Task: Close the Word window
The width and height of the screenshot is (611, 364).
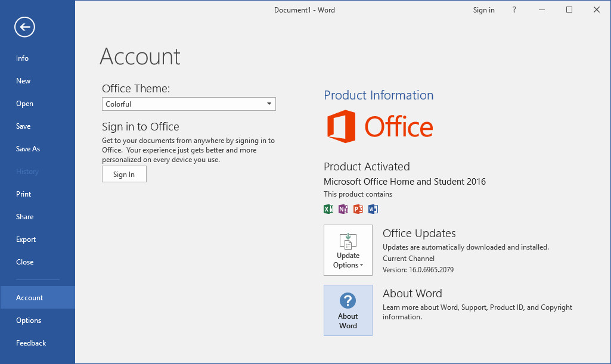Action: (597, 10)
